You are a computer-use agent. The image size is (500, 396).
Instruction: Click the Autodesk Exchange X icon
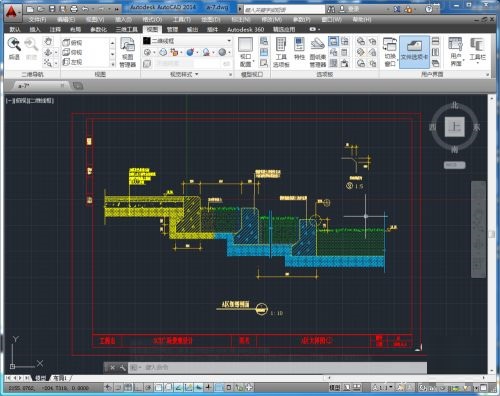click(397, 9)
